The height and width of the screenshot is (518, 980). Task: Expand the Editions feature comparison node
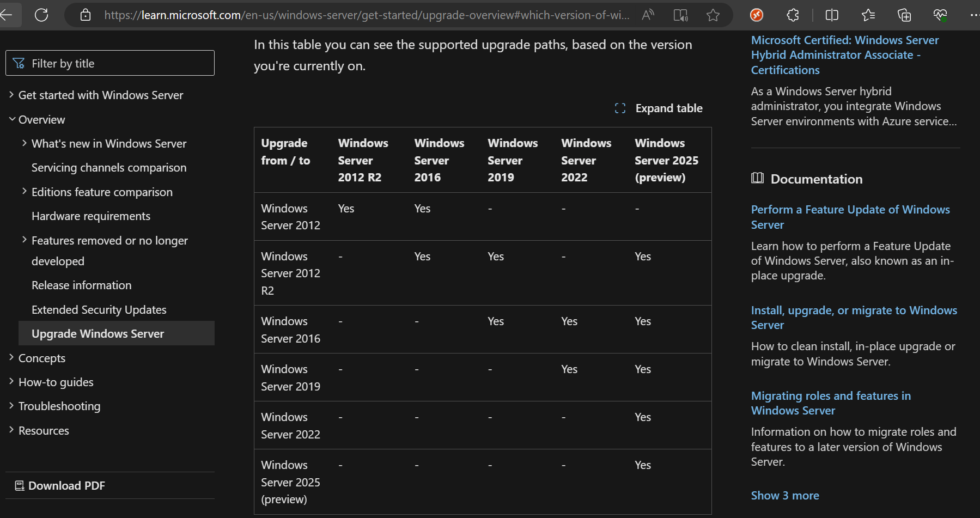[x=25, y=192]
